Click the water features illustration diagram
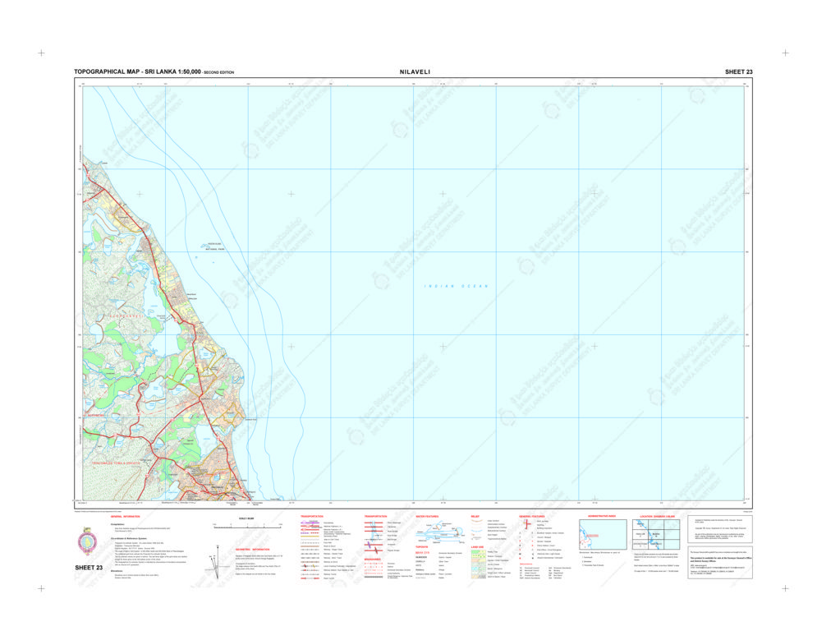Viewport: 840px width, 631px height. (440, 532)
